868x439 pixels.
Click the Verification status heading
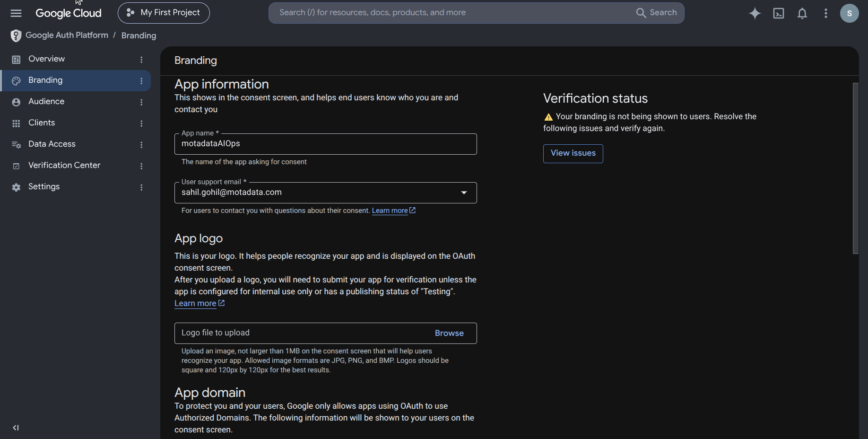(x=595, y=98)
